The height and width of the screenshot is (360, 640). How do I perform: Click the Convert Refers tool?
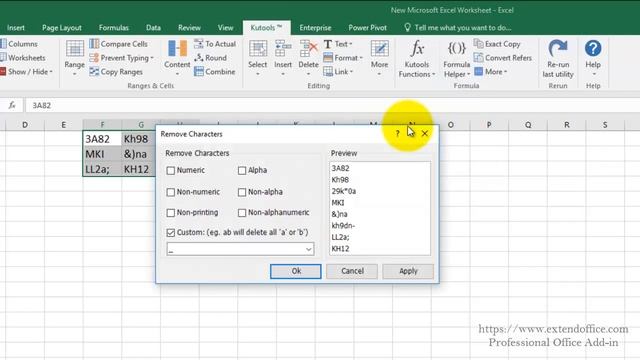pos(503,58)
